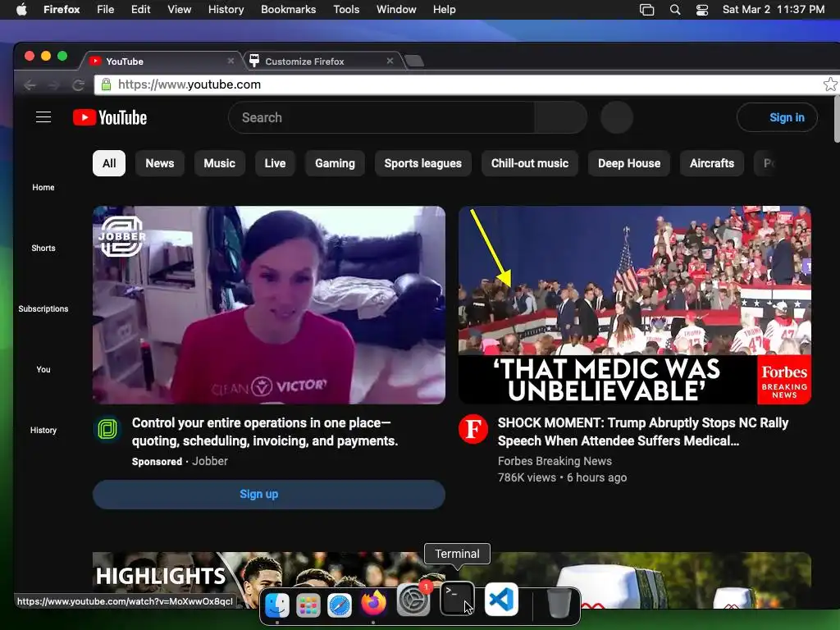Open the Bookmarks menu

click(x=288, y=10)
